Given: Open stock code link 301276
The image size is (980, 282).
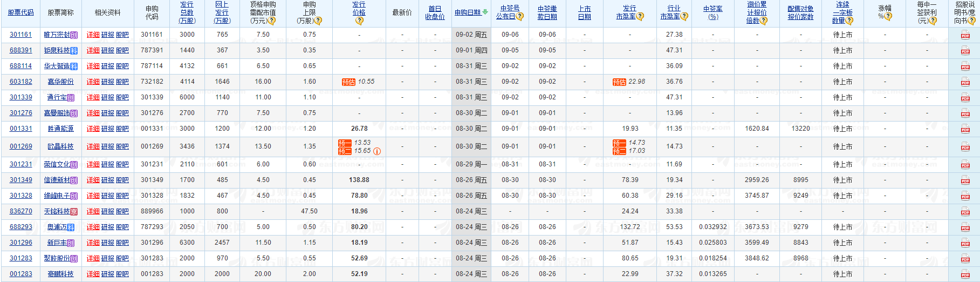Looking at the screenshot, I should (x=21, y=113).
